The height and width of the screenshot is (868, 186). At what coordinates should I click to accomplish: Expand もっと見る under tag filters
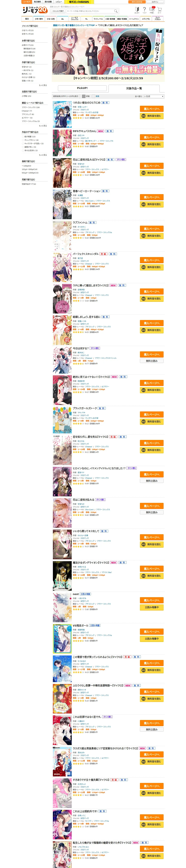click(43, 155)
